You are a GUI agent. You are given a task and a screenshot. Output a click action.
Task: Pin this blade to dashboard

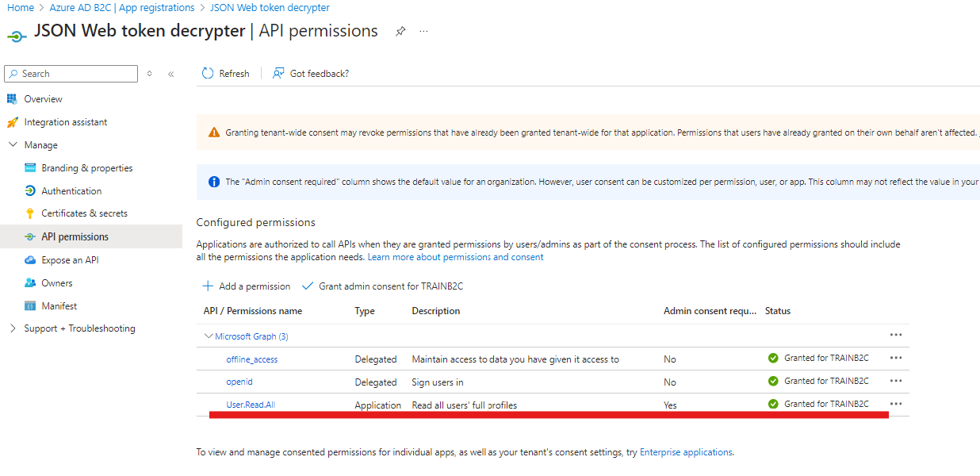[x=400, y=31]
